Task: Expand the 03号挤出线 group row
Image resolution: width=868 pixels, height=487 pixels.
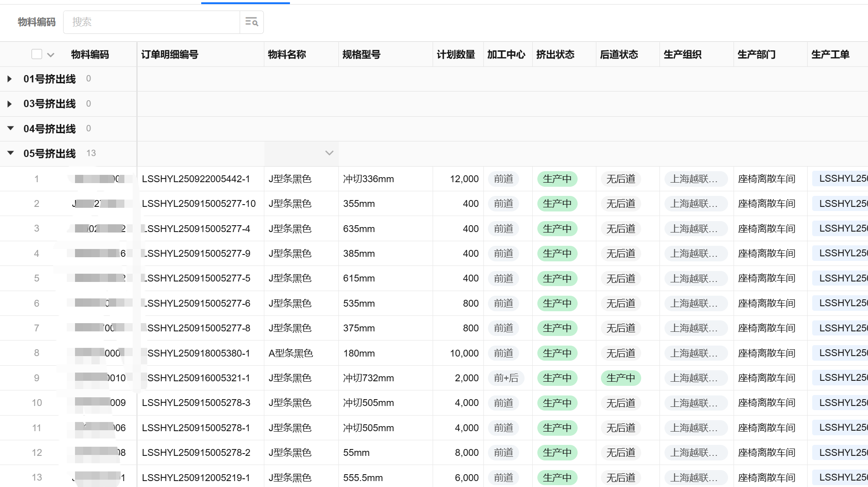Action: [x=10, y=103]
